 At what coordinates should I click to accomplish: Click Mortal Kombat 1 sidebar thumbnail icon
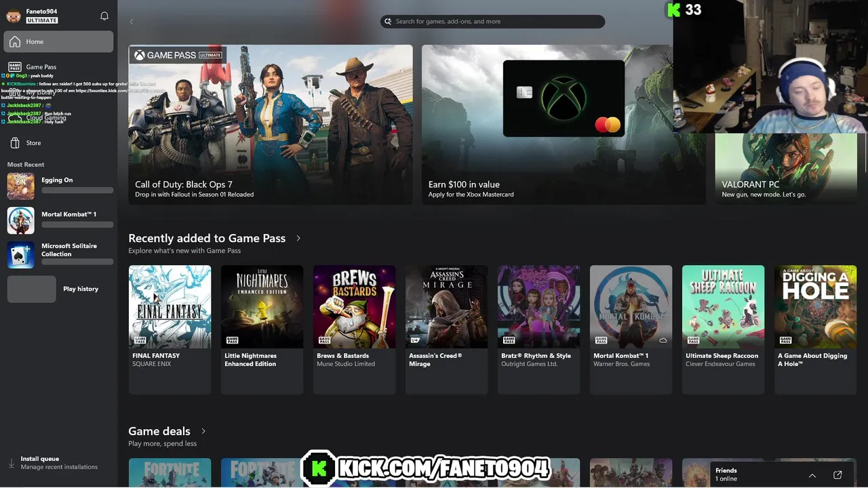tap(20, 220)
